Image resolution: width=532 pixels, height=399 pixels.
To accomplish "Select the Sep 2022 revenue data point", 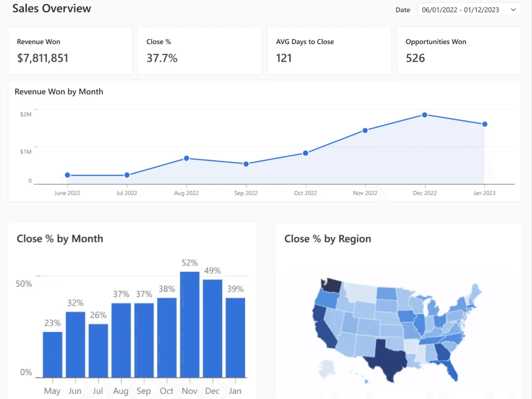I will (x=246, y=164).
